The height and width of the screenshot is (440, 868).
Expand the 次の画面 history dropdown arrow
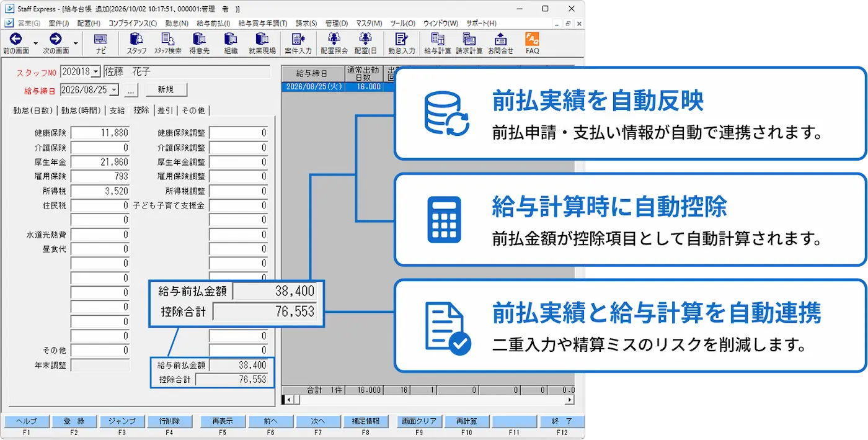(76, 43)
